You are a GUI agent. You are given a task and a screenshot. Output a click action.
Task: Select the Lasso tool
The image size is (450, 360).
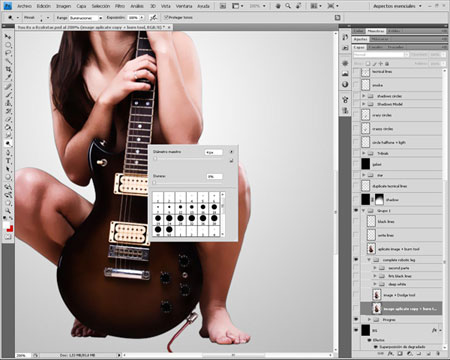coord(8,53)
